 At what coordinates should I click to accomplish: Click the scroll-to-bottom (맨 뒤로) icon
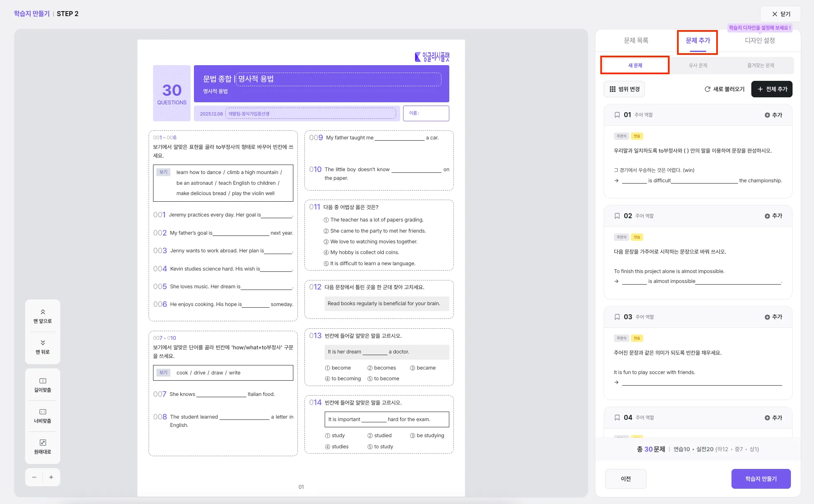42,343
